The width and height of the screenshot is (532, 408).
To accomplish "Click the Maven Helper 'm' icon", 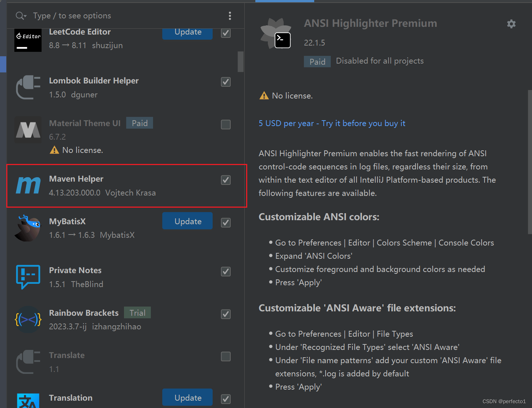I will pos(28,186).
